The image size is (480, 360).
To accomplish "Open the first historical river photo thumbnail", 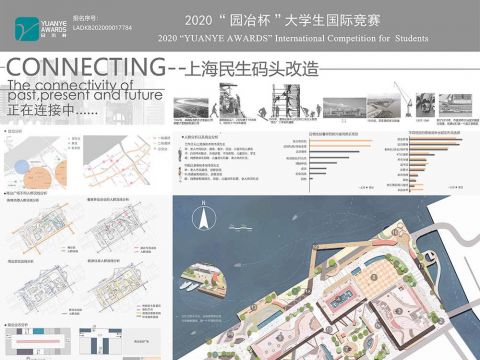I will [x=191, y=108].
